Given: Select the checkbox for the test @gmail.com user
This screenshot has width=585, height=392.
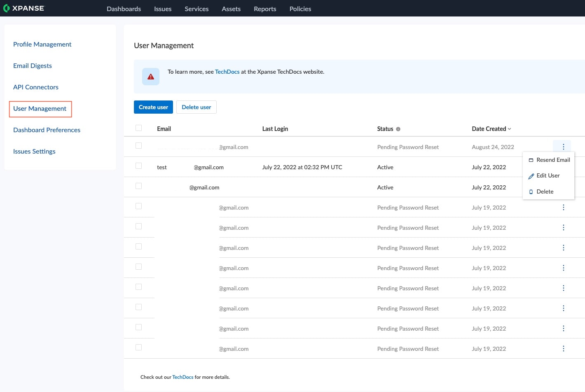Looking at the screenshot, I should click(x=139, y=166).
